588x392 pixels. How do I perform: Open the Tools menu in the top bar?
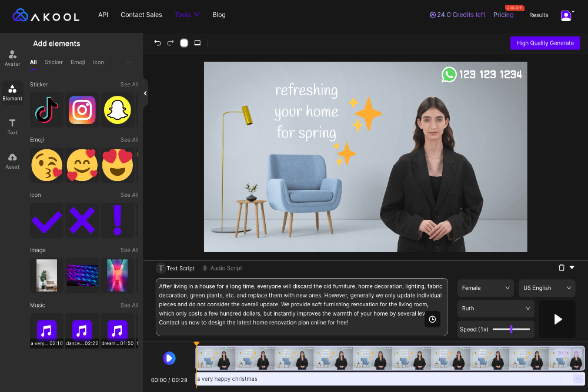point(186,15)
